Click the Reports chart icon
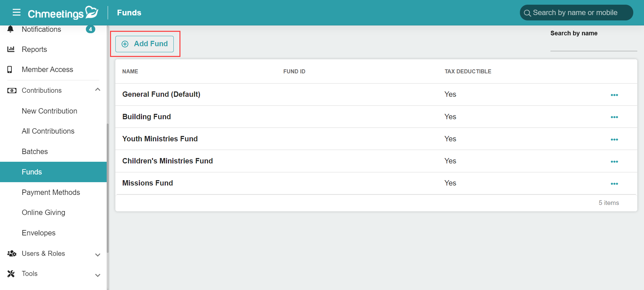The width and height of the screenshot is (644, 290). pyautogui.click(x=11, y=49)
